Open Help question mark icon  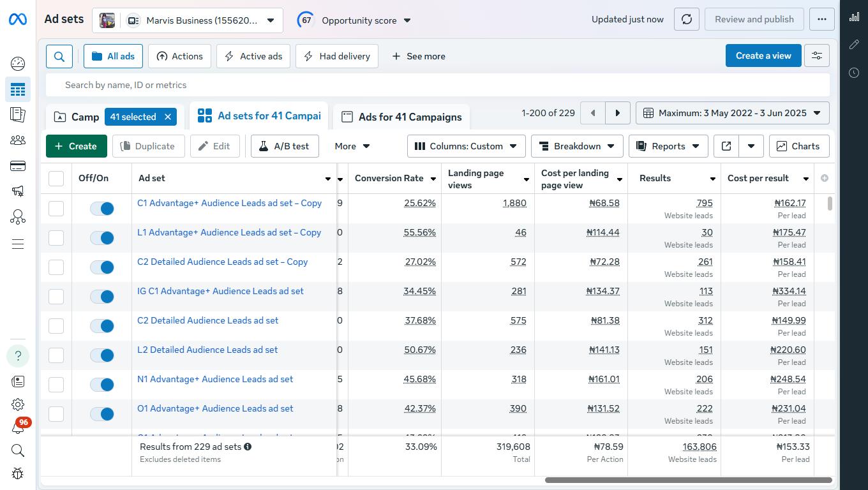18,356
